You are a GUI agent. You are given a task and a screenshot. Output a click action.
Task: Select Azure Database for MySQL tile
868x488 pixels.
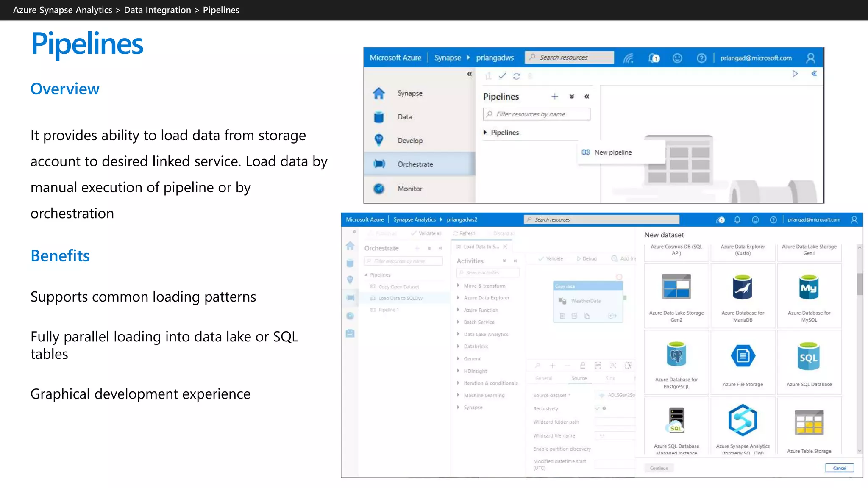click(809, 296)
